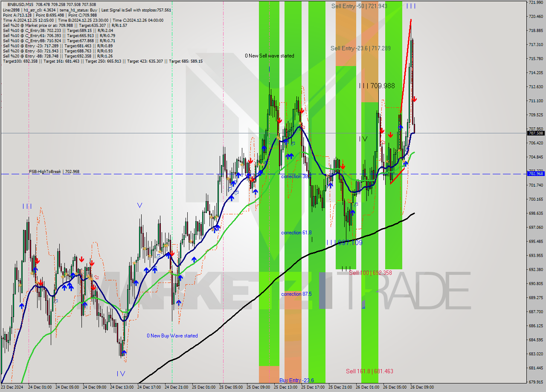
Task: Click the 'Target100: 692.358' targets line
Action: tap(103, 61)
